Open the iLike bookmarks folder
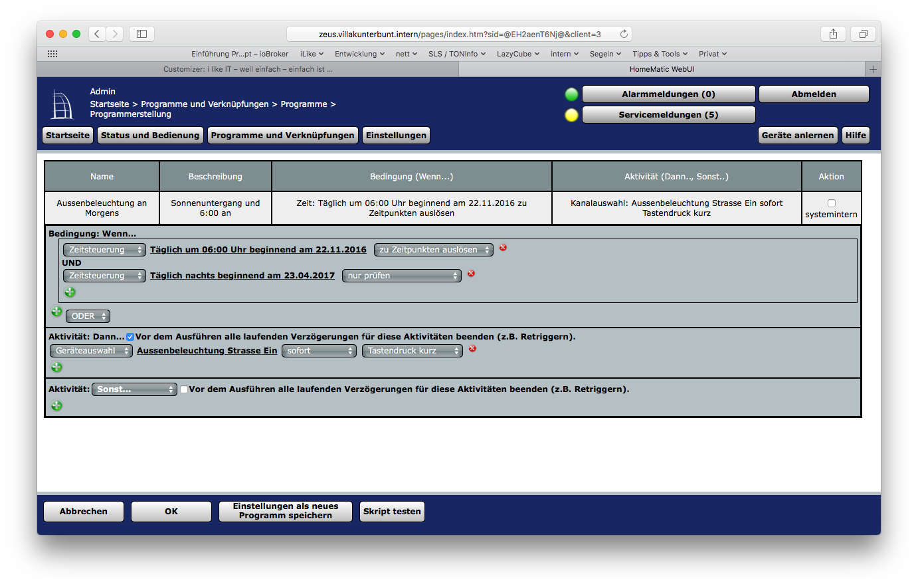The height and width of the screenshot is (588, 918). pyautogui.click(x=312, y=54)
